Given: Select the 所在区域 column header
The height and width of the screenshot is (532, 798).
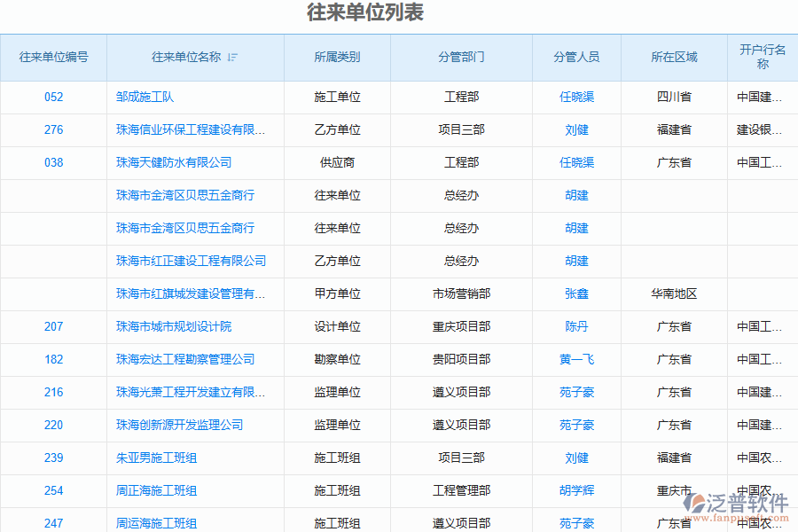Looking at the screenshot, I should pos(674,57).
